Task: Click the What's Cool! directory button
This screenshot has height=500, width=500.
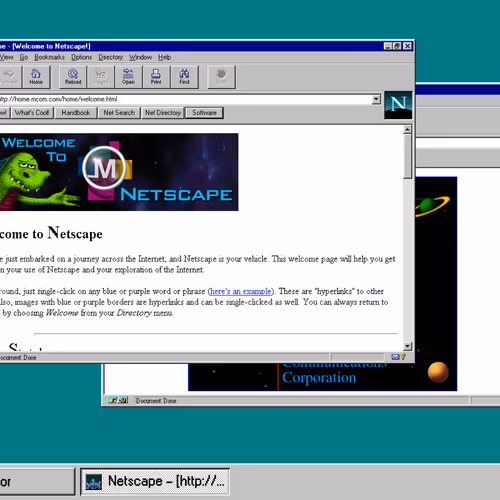Action: pyautogui.click(x=32, y=113)
